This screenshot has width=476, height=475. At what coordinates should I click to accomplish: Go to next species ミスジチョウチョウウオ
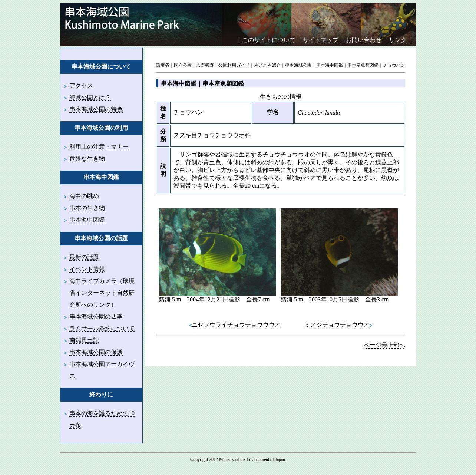337,325
